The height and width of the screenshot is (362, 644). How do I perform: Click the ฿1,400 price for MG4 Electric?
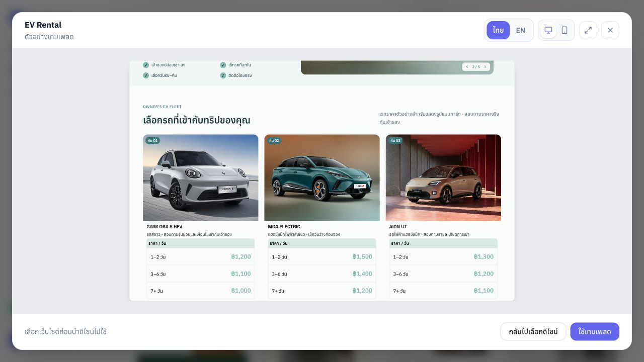point(362,274)
